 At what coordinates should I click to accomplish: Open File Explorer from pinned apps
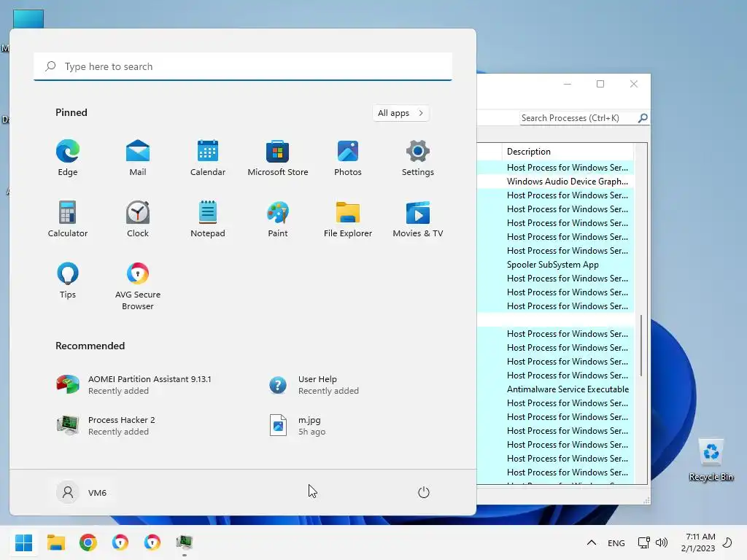348,219
